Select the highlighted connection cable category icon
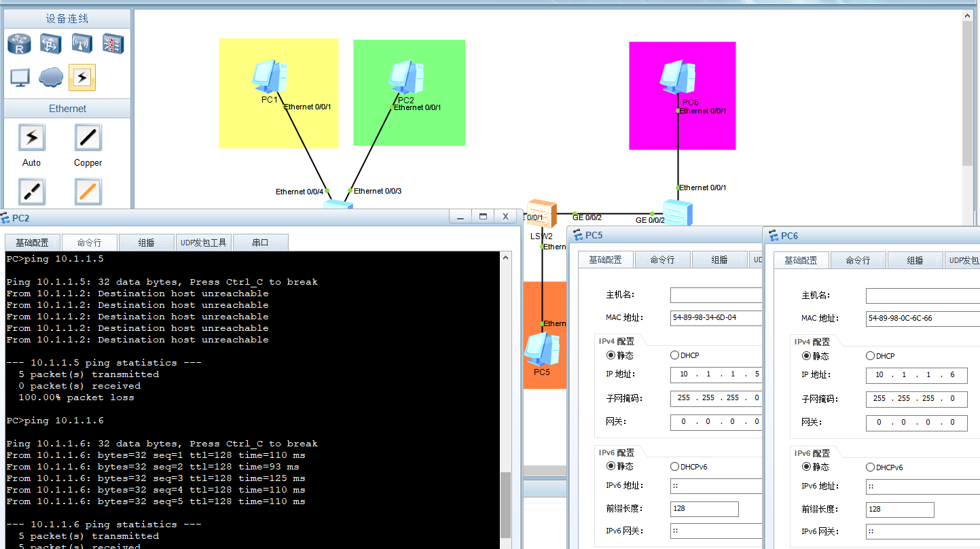 pyautogui.click(x=82, y=77)
